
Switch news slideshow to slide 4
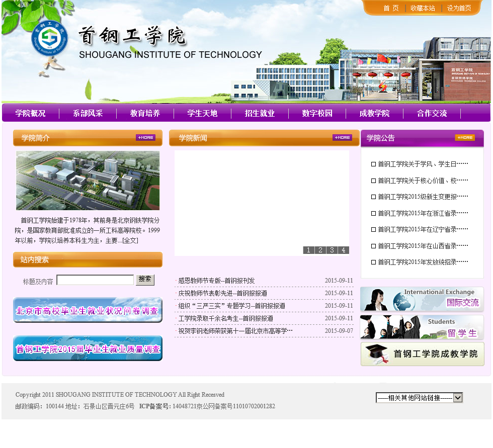coord(343,250)
